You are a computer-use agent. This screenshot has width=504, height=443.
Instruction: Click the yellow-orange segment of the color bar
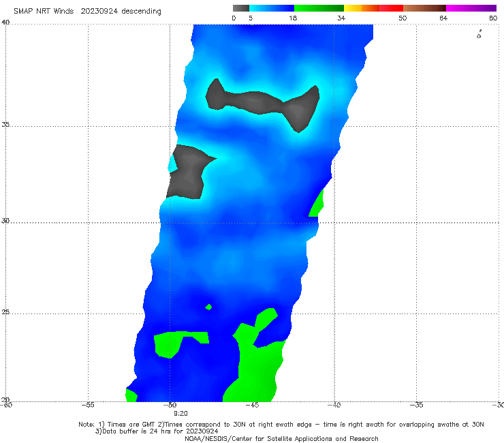pos(361,8)
